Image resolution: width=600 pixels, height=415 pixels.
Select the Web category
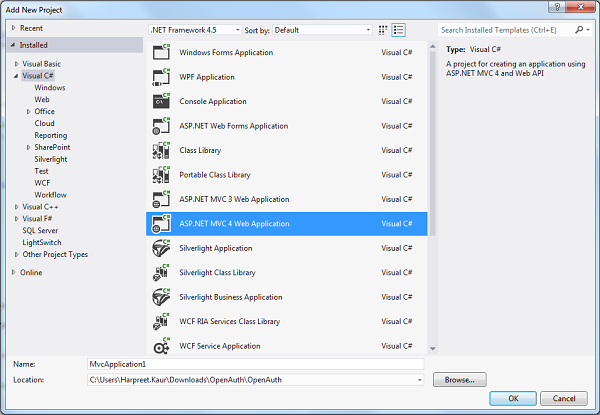(x=42, y=99)
